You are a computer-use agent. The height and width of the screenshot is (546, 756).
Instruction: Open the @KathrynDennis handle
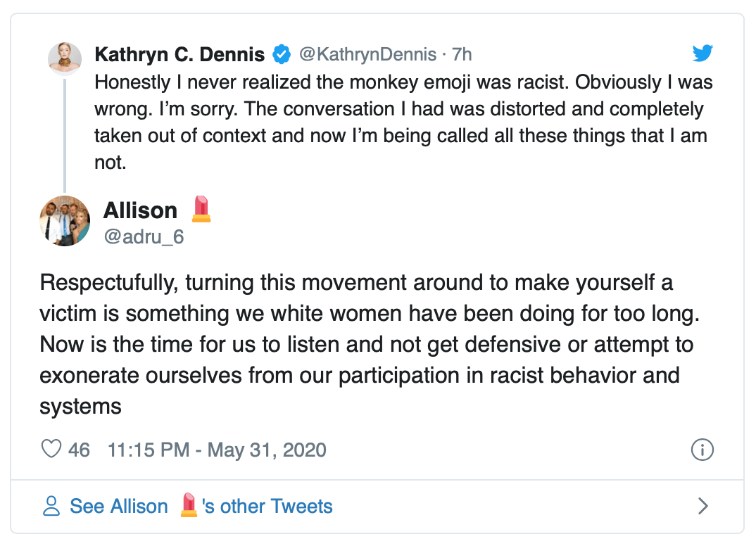pos(367,54)
